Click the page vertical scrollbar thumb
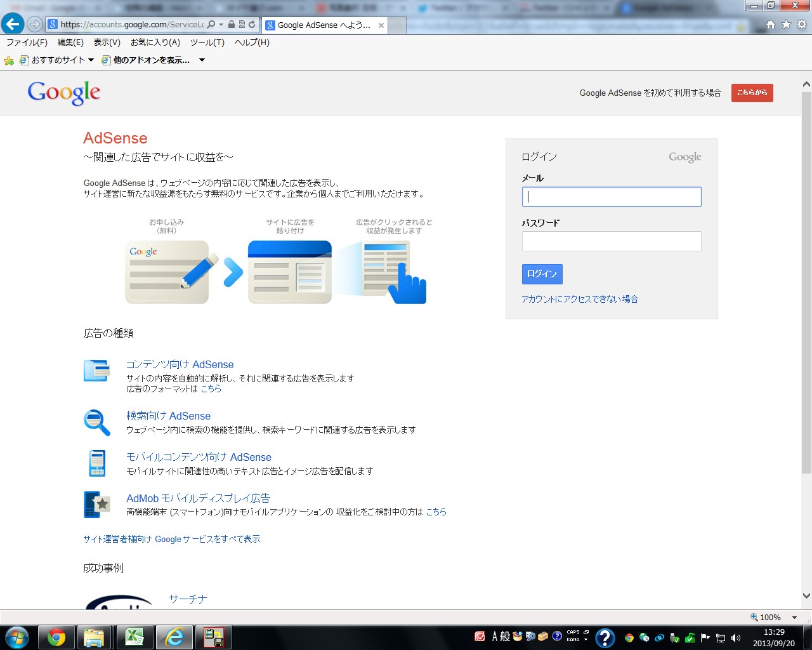 tap(806, 282)
